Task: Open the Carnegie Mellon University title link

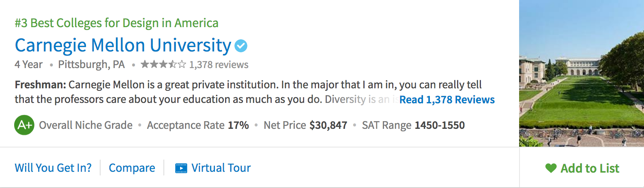Action: pyautogui.click(x=123, y=45)
